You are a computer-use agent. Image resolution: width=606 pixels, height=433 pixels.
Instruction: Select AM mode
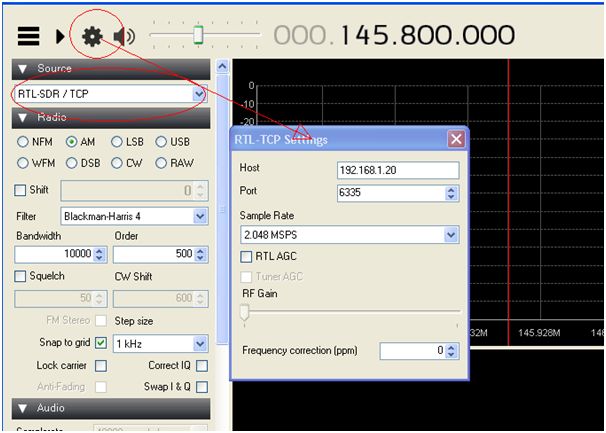[x=71, y=142]
